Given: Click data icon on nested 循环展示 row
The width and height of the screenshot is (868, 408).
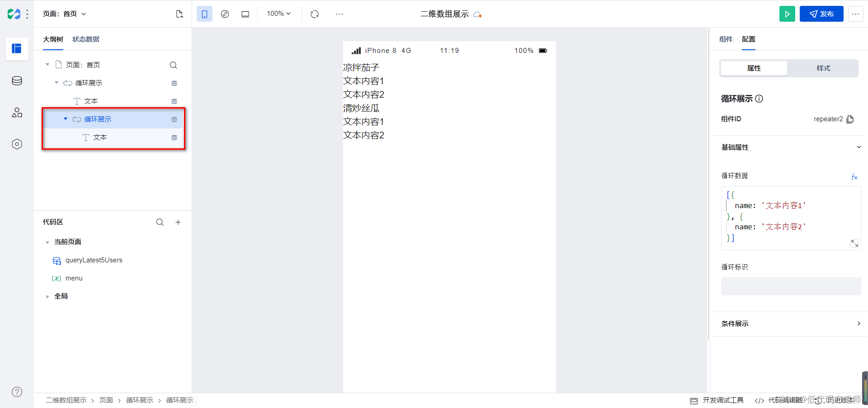Looking at the screenshot, I should pyautogui.click(x=174, y=119).
